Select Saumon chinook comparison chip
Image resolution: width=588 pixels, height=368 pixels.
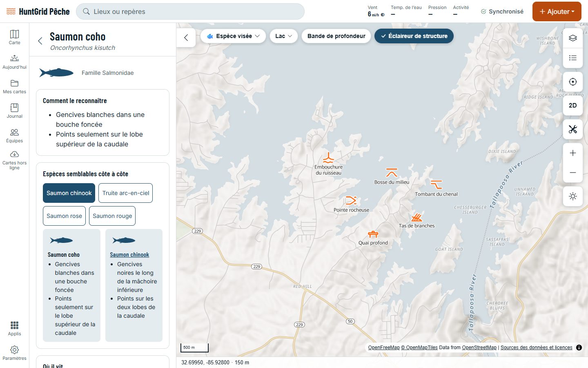pyautogui.click(x=69, y=193)
